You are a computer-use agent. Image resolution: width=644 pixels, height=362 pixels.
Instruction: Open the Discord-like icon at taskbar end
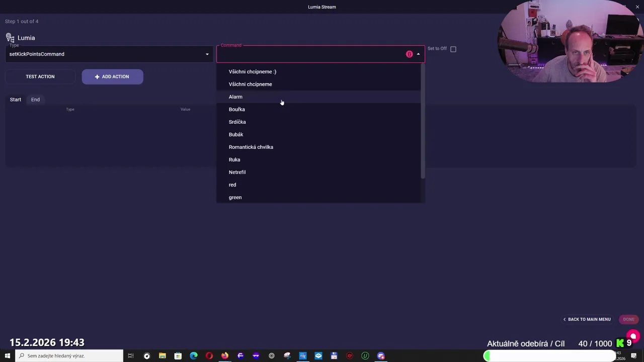[381, 356]
